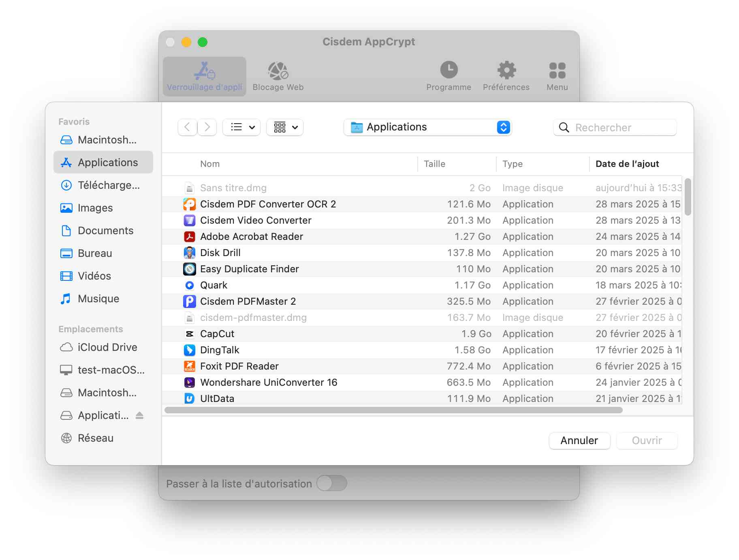Select Macintosh HD in Favoris sidebar
Screen dimensions: 739x560
(103, 140)
